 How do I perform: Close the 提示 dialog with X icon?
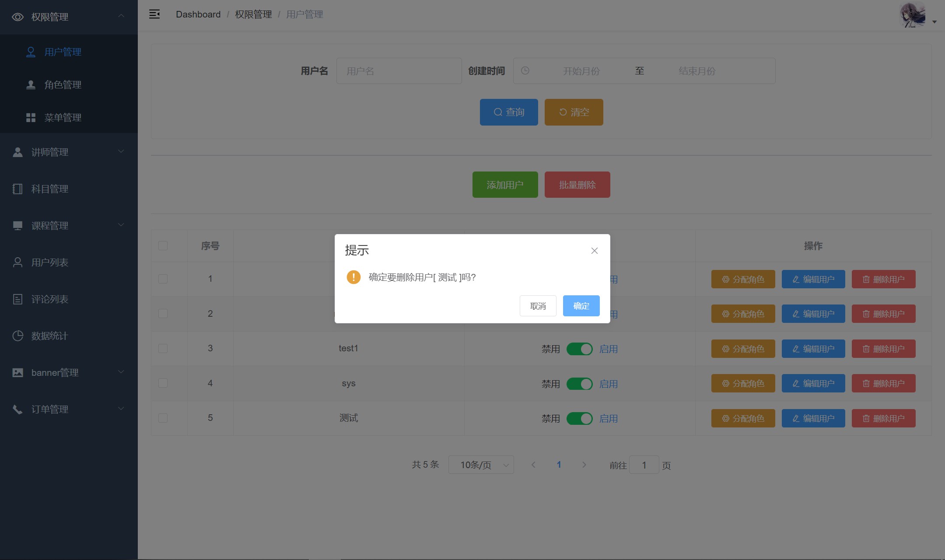point(594,251)
